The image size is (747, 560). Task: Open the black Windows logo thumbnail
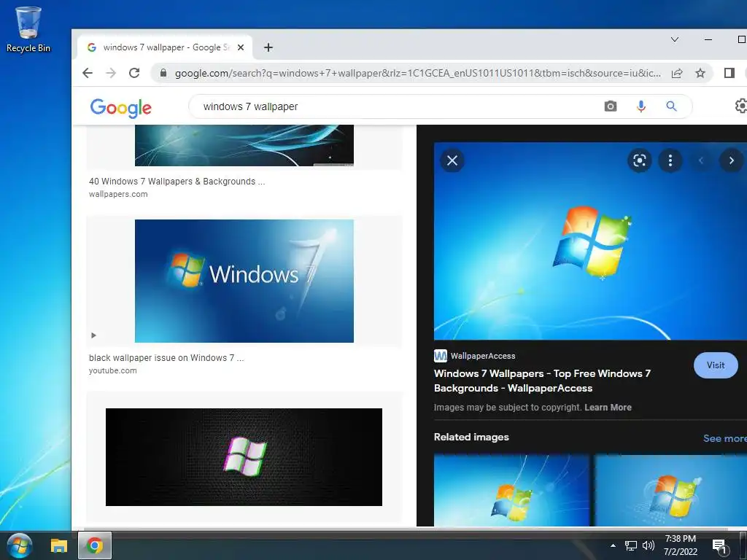coord(244,457)
